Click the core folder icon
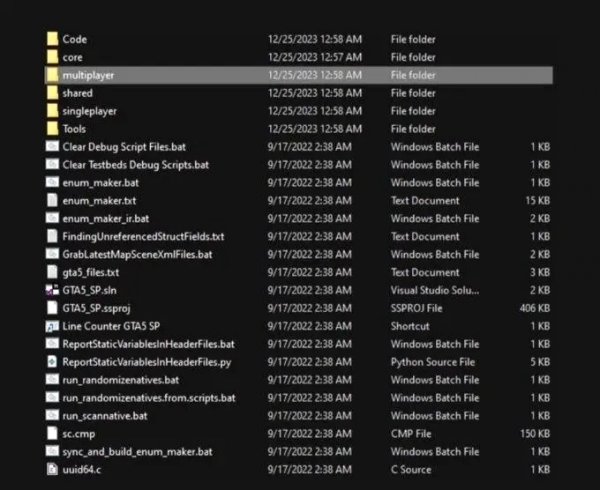The image size is (600, 490). coord(52,57)
